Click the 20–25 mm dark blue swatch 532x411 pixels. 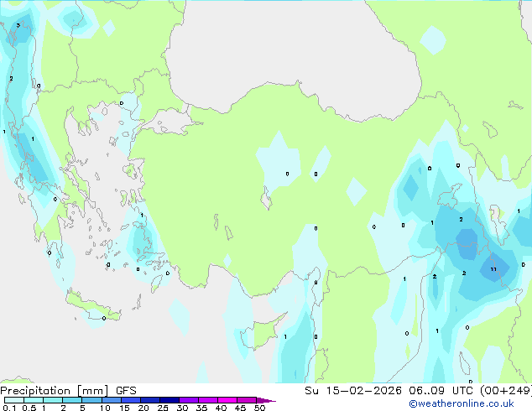click(150, 400)
